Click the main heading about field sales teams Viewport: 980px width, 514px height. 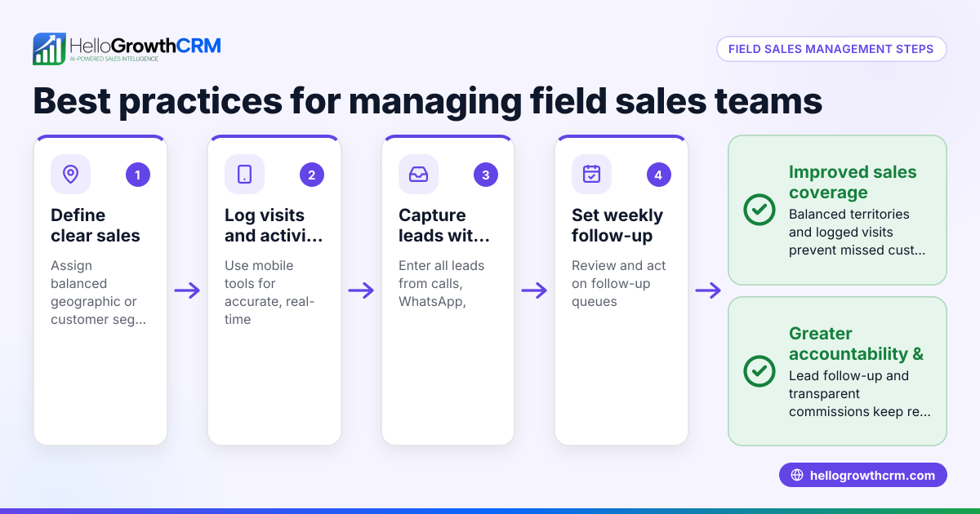(427, 100)
